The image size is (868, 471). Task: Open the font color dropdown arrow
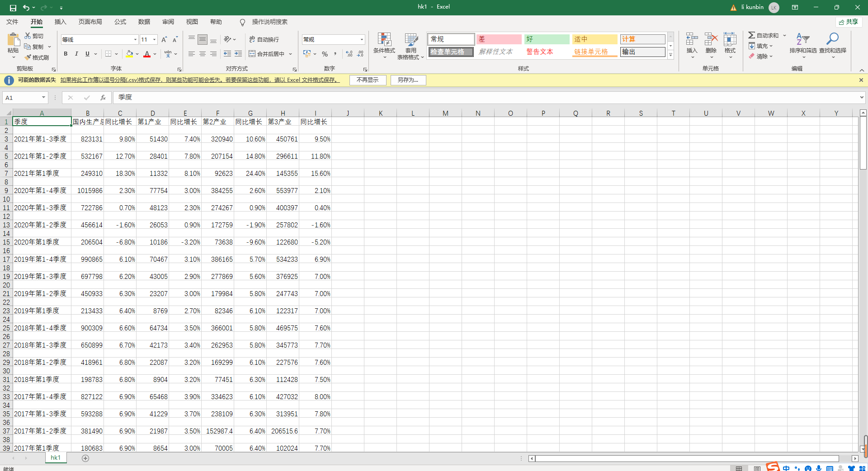click(x=155, y=54)
